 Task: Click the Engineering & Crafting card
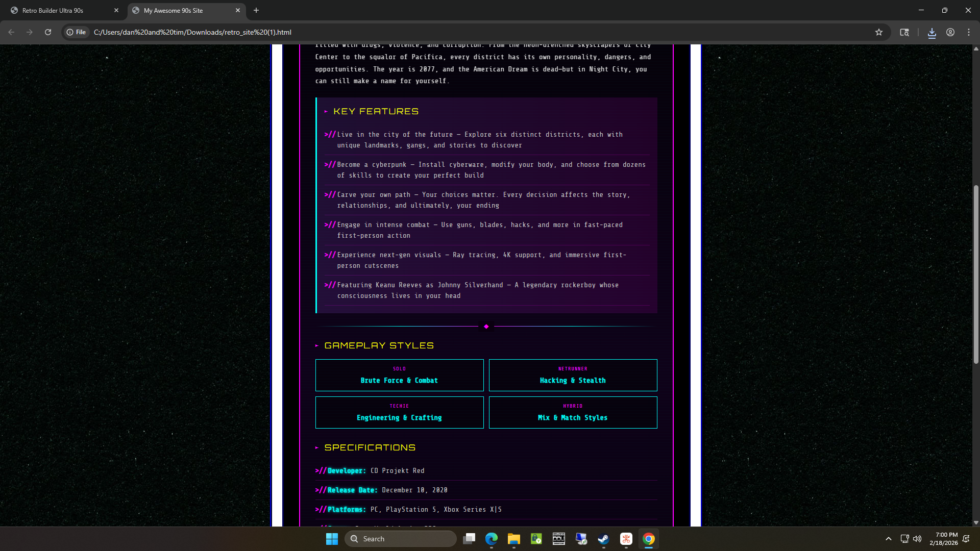tap(399, 413)
